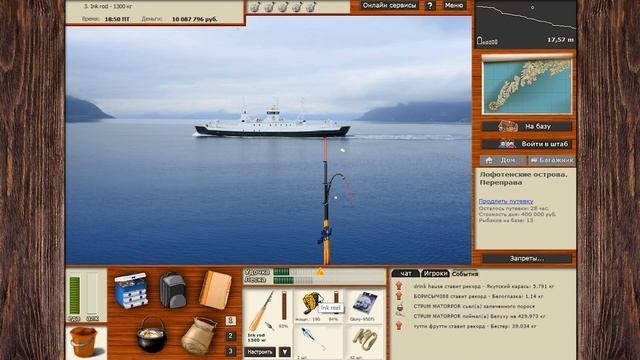The width and height of the screenshot is (640, 360).
Task: Open the orange notebook journal
Action: (x=215, y=290)
